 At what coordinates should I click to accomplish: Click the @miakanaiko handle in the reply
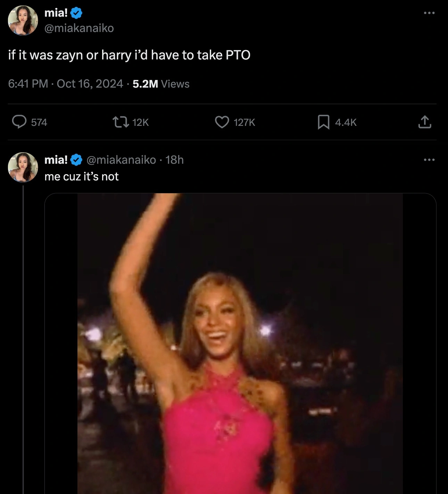pyautogui.click(x=121, y=160)
